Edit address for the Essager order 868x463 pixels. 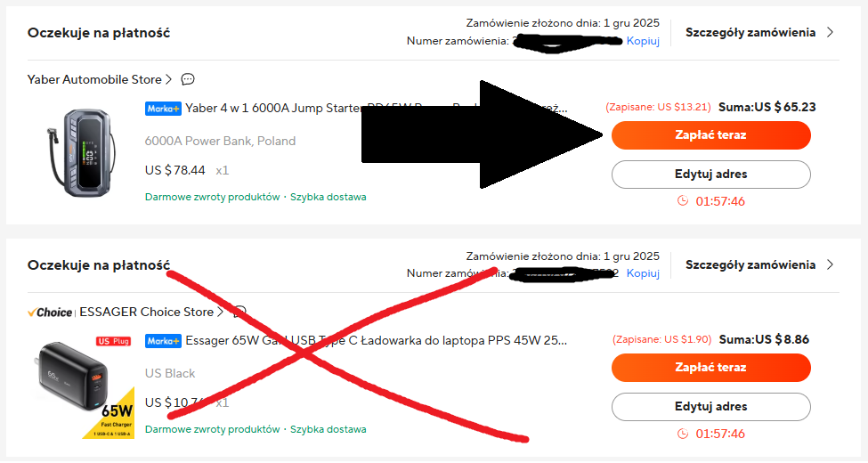click(710, 407)
